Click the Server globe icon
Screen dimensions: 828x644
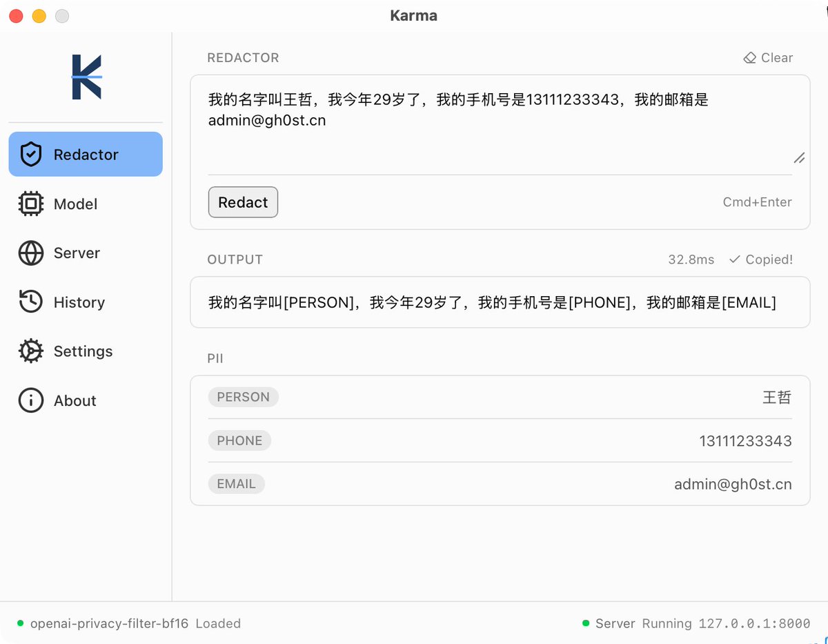pyautogui.click(x=31, y=253)
